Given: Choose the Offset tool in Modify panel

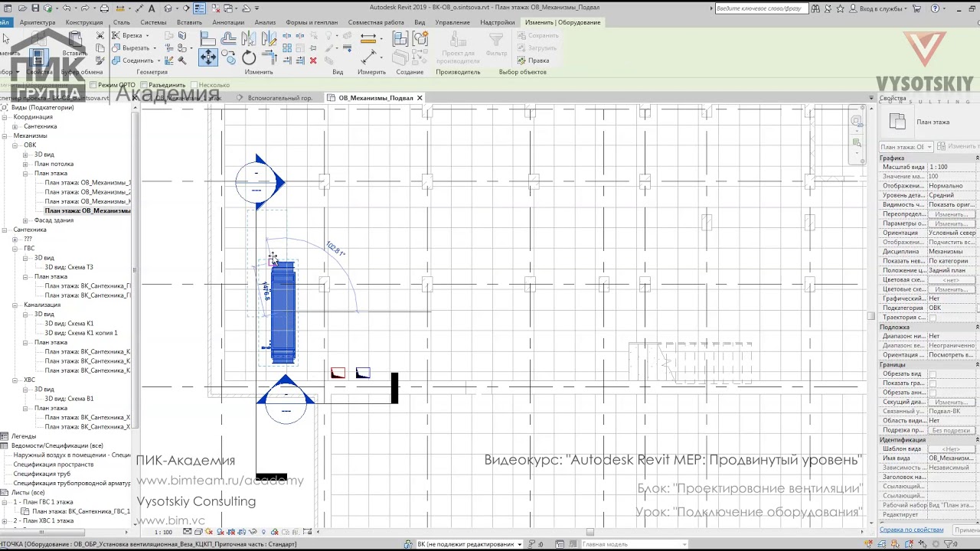Looking at the screenshot, I should pos(228,37).
